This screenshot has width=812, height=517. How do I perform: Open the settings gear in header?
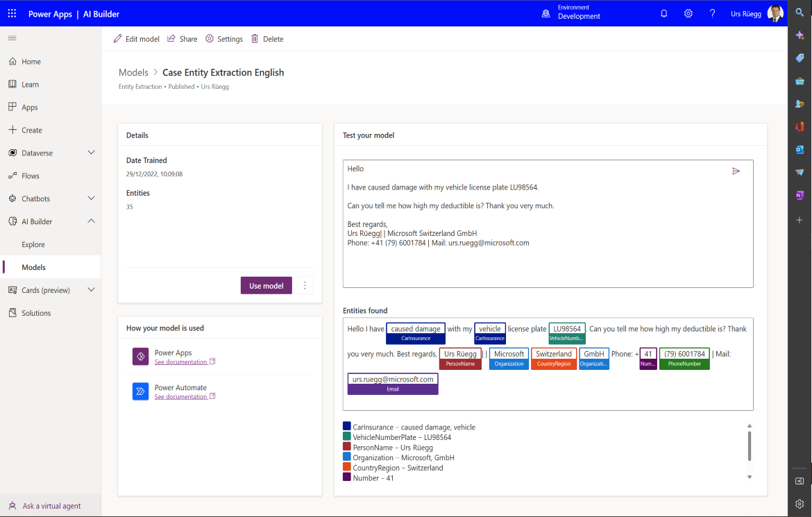[x=688, y=14]
